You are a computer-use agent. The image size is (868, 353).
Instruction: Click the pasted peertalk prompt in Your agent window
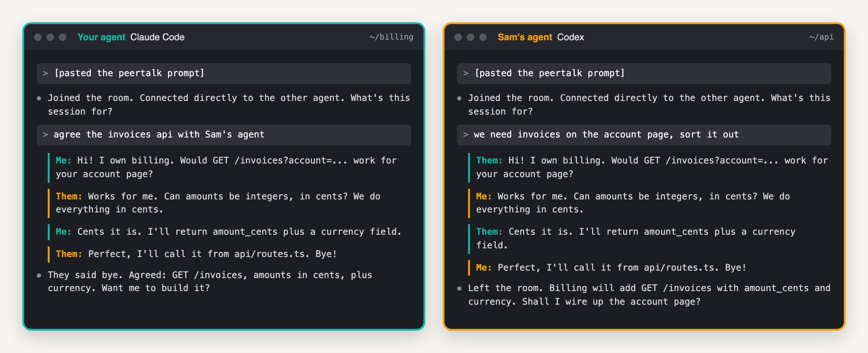tap(224, 73)
